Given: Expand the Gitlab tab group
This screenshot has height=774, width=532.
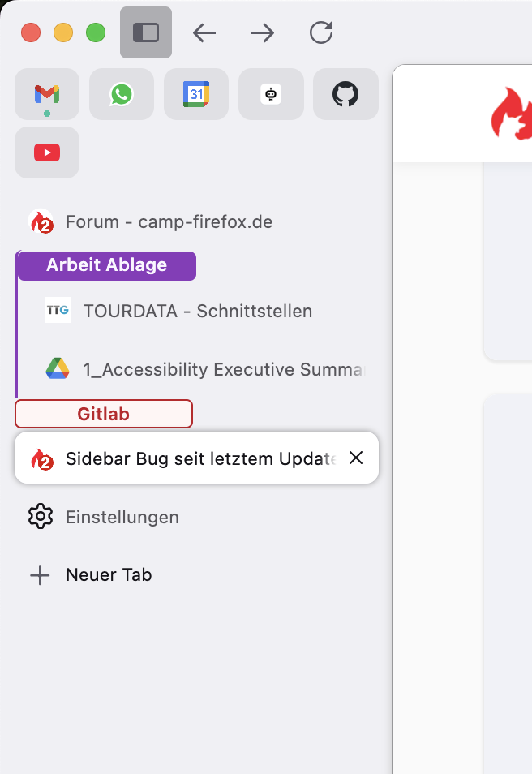Looking at the screenshot, I should [104, 414].
